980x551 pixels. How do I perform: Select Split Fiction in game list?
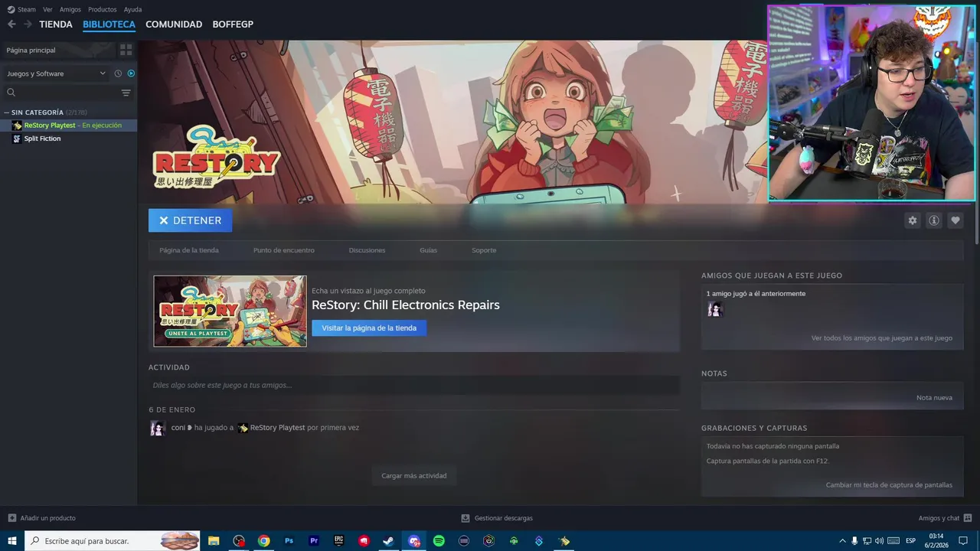click(x=68, y=139)
